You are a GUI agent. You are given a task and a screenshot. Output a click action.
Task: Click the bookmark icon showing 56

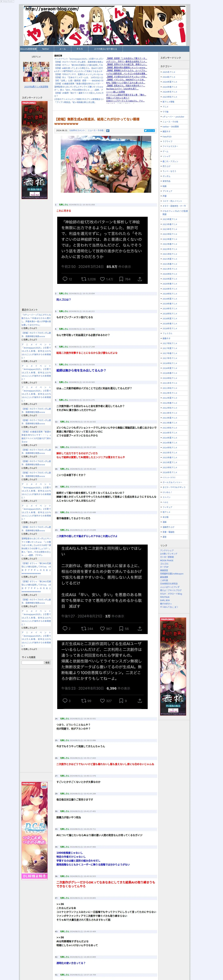tap(121, 629)
